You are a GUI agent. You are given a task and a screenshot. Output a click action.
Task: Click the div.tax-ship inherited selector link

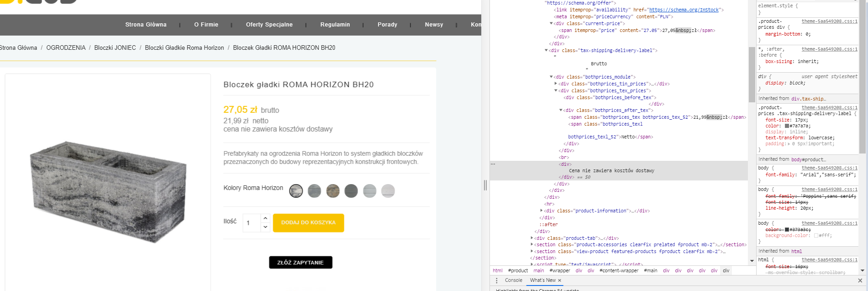click(x=809, y=99)
